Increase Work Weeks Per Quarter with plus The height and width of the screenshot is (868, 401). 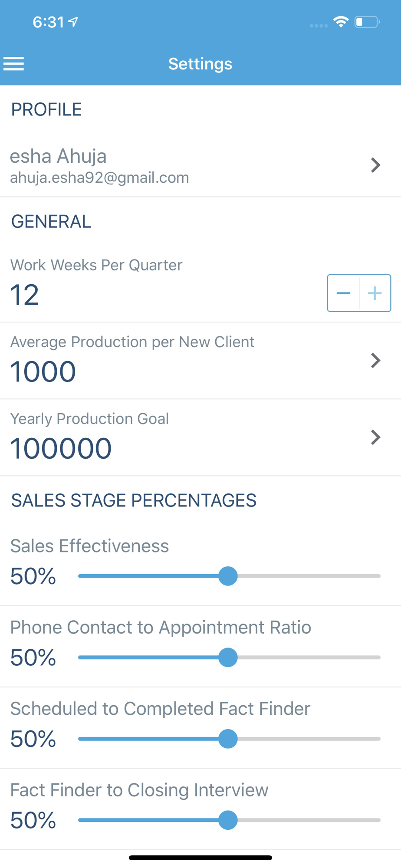click(375, 293)
